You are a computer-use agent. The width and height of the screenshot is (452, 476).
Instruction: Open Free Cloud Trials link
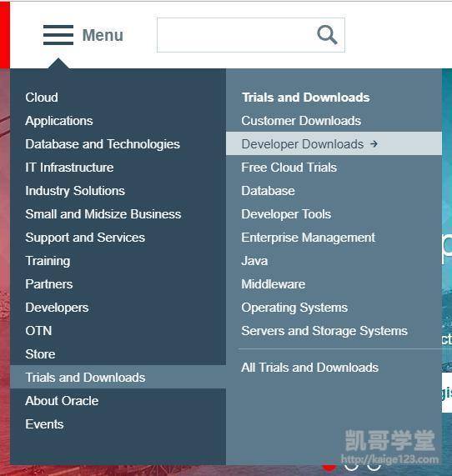tap(289, 168)
